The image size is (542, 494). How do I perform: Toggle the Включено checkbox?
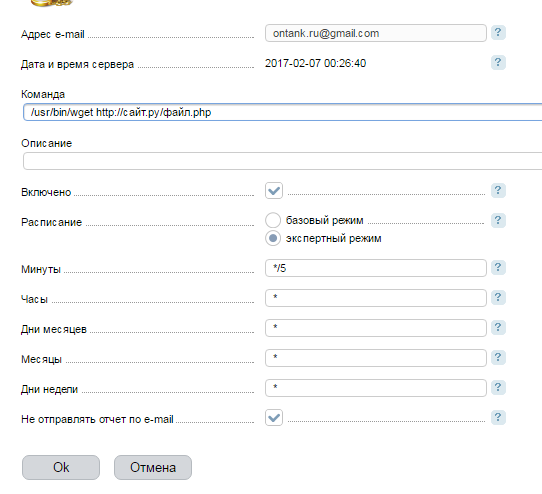tap(274, 190)
